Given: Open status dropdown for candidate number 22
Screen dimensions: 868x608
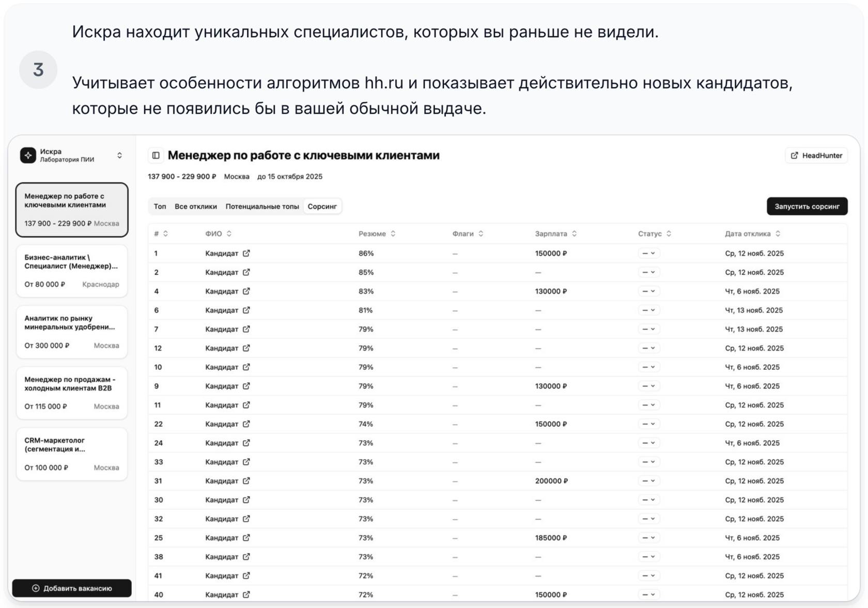Looking at the screenshot, I should 649,424.
